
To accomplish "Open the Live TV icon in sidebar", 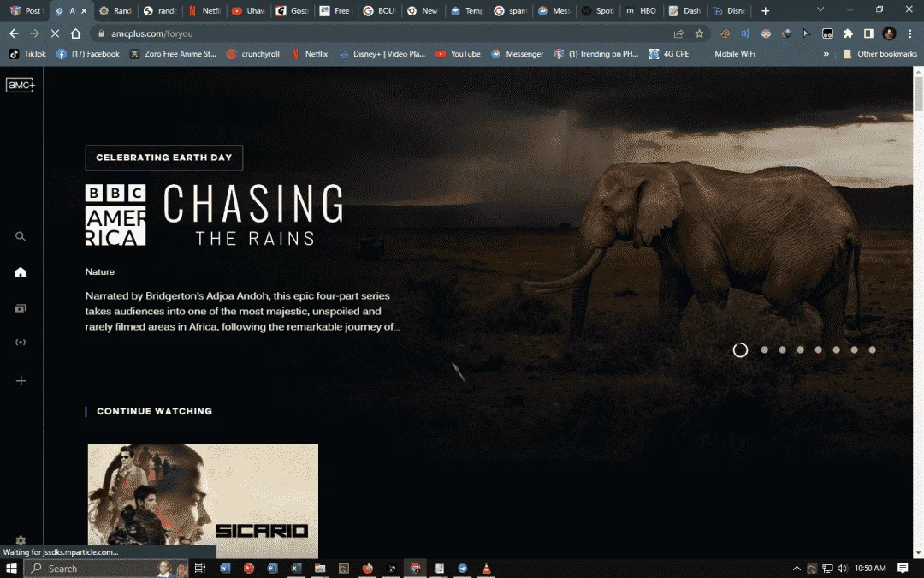I will (21, 343).
